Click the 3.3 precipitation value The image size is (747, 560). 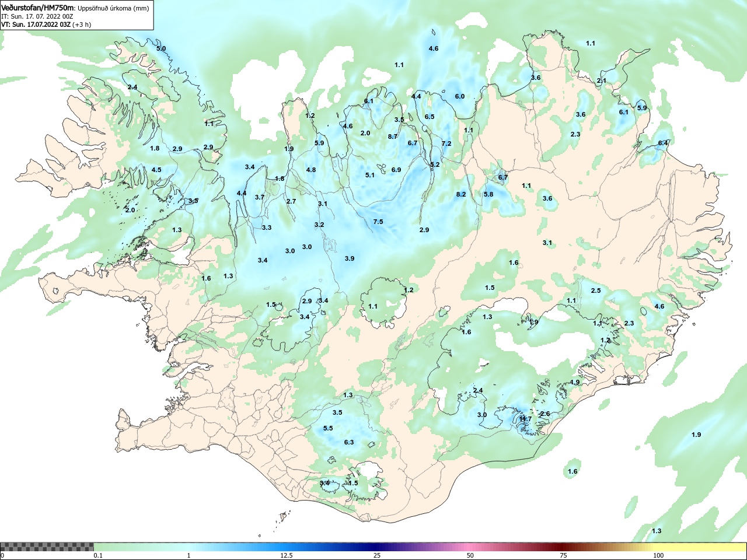point(267,228)
